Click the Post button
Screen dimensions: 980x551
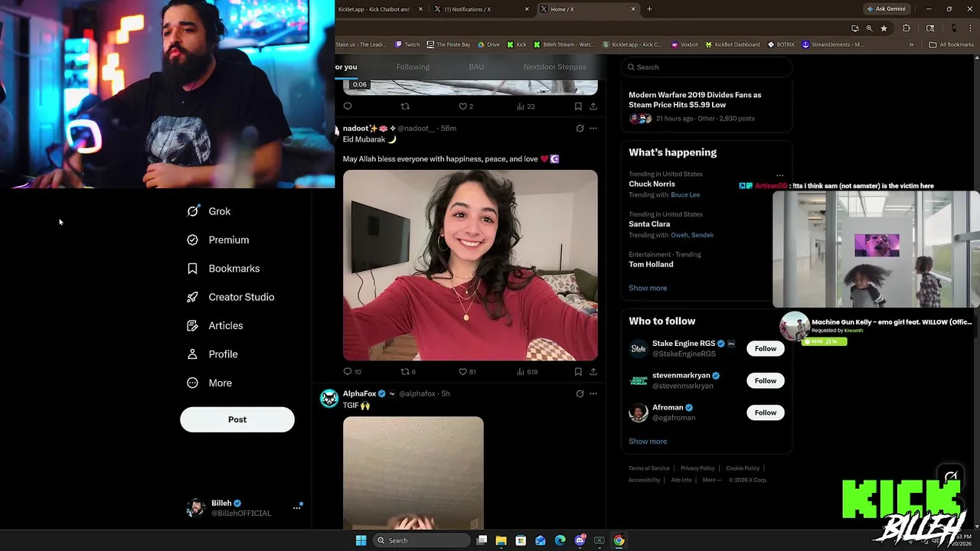237,419
